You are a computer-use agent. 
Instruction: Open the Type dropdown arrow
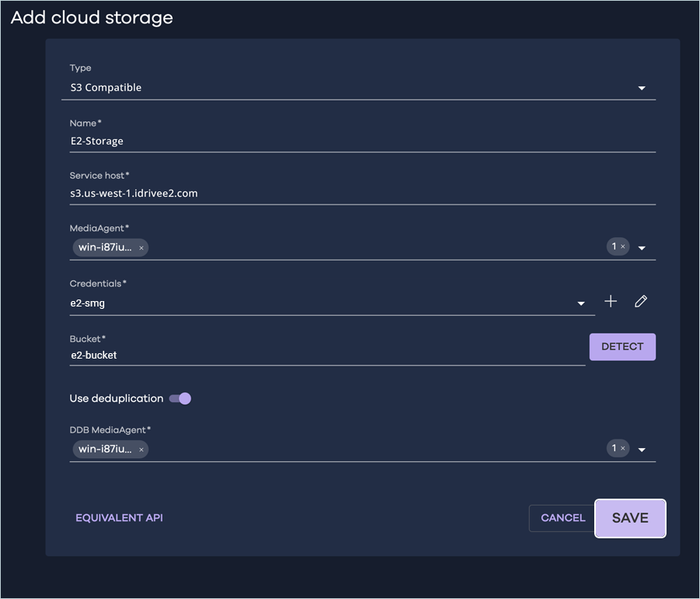point(642,89)
